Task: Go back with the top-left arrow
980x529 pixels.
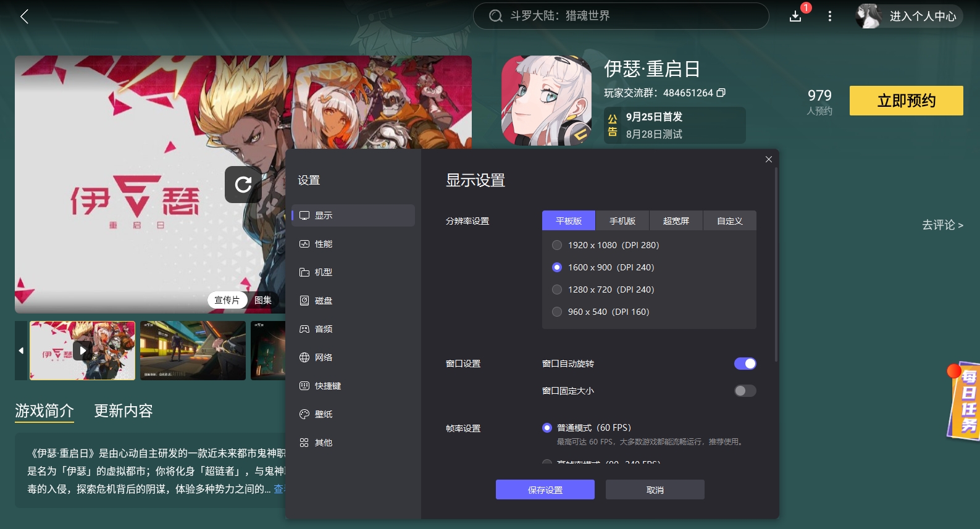Action: point(25,16)
